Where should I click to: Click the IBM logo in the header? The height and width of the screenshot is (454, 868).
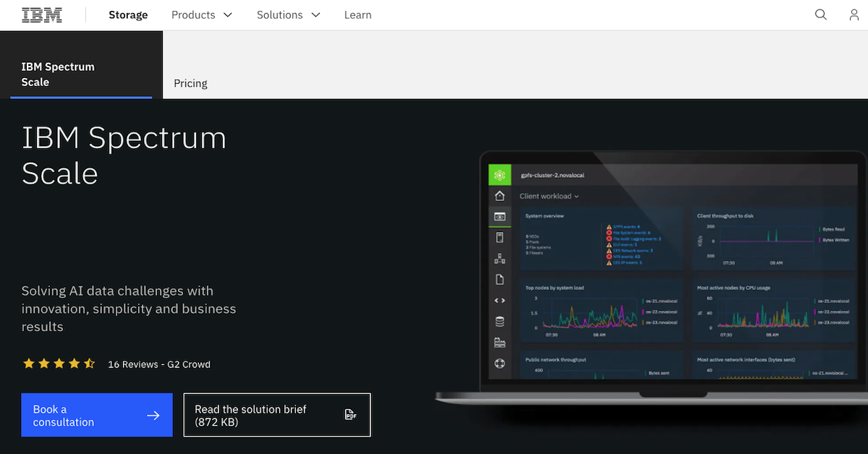(x=42, y=14)
